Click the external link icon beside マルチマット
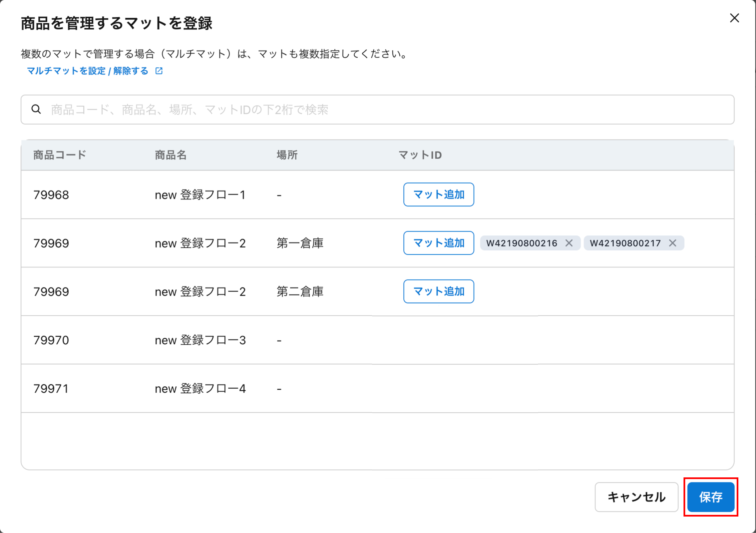The image size is (756, 533). [159, 71]
